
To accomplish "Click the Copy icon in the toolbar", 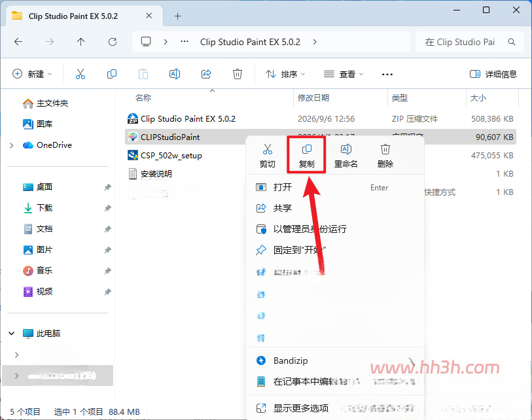I will 112,74.
